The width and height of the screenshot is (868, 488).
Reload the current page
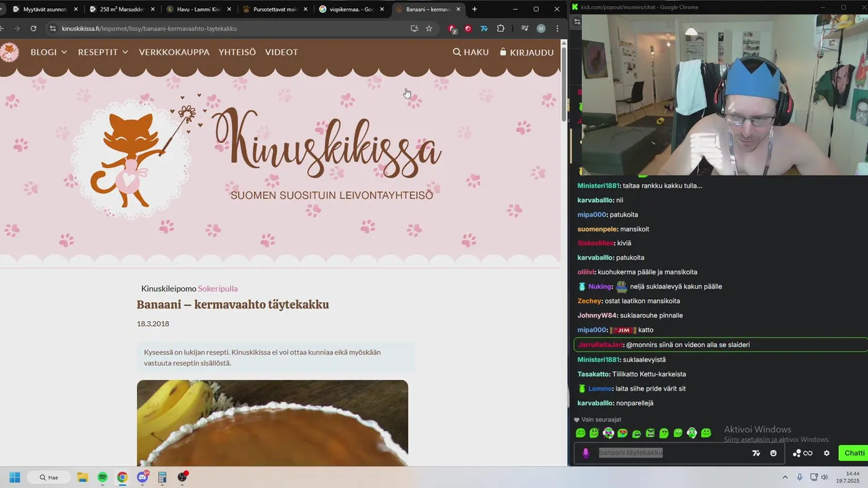coord(33,28)
